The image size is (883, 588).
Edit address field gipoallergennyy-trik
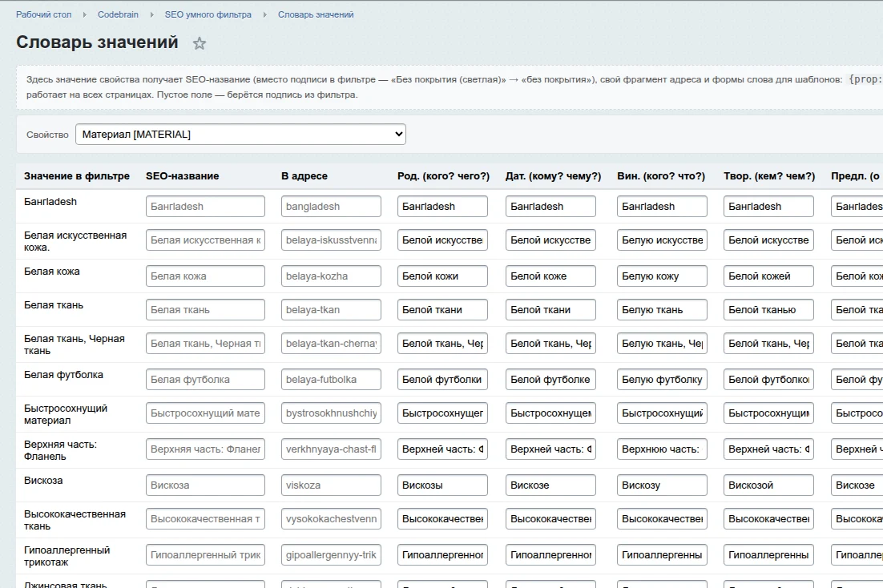click(x=331, y=555)
